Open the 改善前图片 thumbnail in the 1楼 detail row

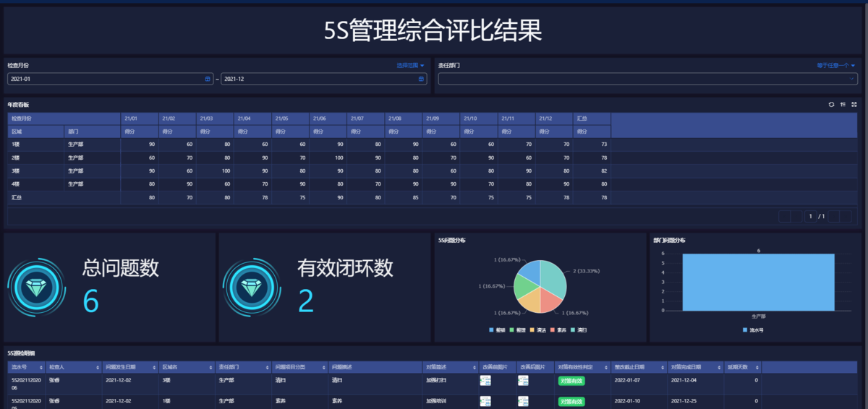coord(486,401)
